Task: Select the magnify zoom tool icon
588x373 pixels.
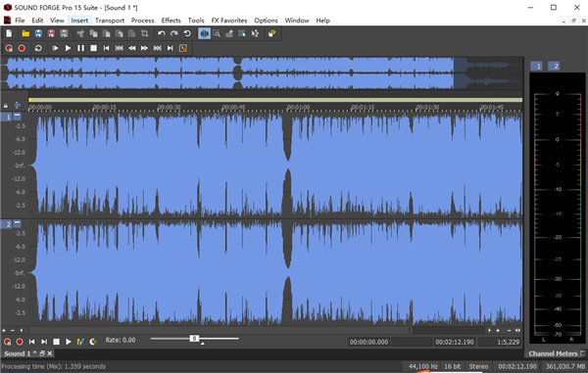Action: click(217, 33)
